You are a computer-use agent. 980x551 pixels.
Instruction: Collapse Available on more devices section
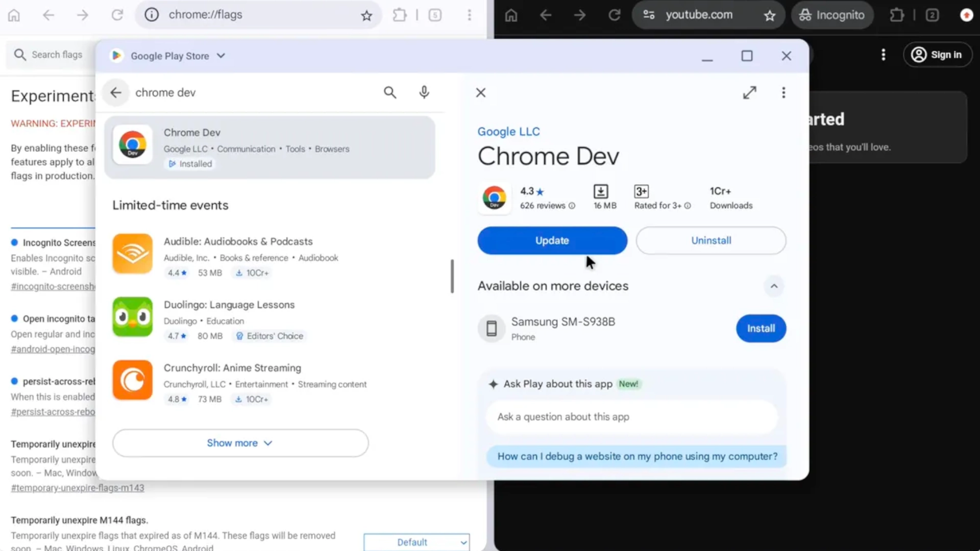pyautogui.click(x=774, y=286)
